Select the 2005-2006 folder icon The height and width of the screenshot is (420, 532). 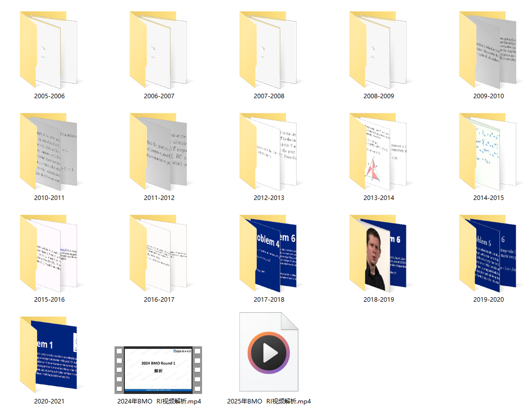(49, 50)
